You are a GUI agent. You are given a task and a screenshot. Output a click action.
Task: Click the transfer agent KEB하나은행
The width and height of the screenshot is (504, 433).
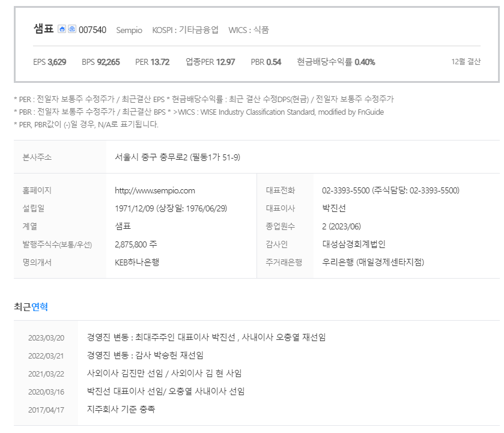click(x=137, y=262)
